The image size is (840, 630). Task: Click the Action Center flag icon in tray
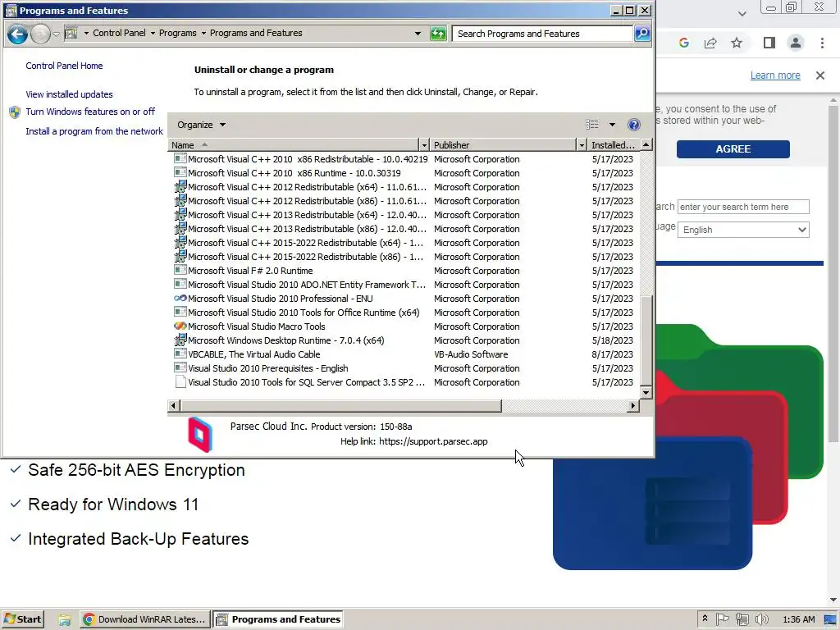(722, 619)
